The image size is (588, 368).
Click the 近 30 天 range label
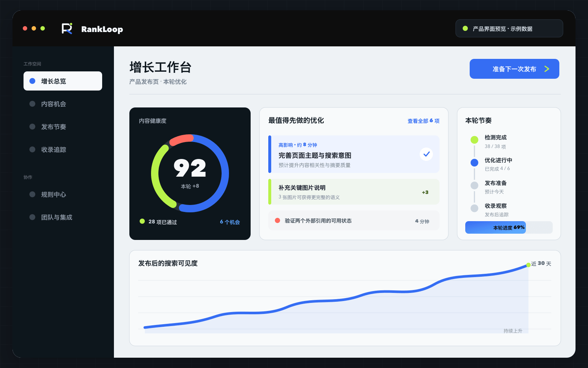pos(541,263)
